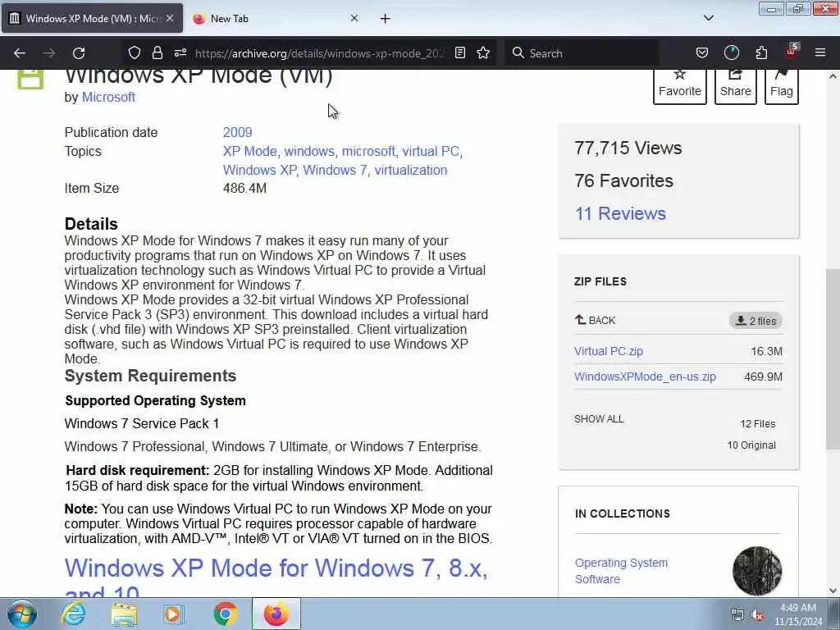Open the 2009 publication date link

tap(237, 132)
